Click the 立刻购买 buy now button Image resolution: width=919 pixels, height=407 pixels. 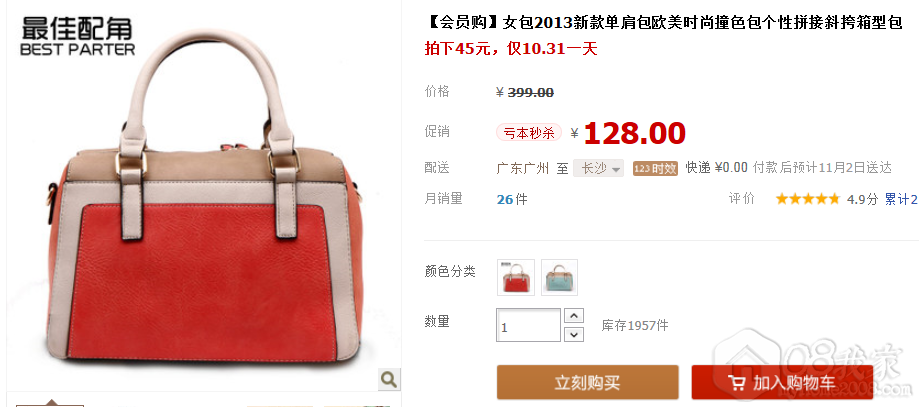587,382
